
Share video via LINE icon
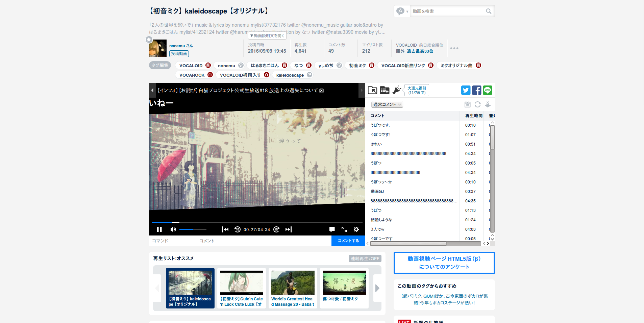click(x=487, y=90)
